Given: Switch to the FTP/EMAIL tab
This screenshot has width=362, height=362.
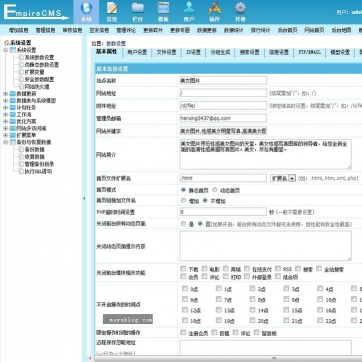Looking at the screenshot, I should click(309, 52).
